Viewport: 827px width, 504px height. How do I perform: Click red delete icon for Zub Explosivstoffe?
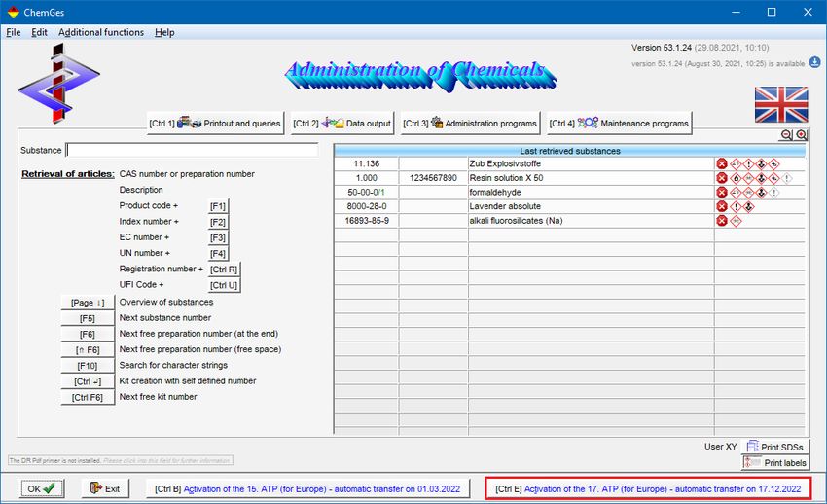(x=722, y=164)
